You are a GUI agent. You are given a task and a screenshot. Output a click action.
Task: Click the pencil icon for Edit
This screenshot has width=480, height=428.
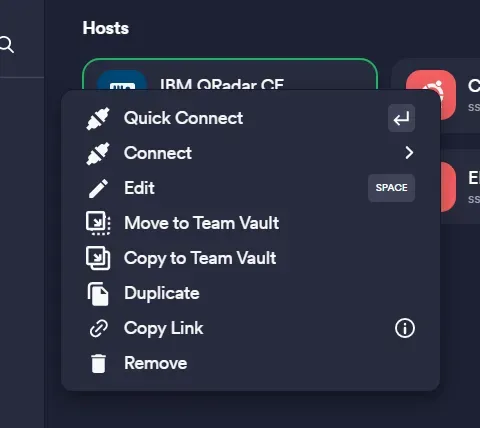click(98, 188)
